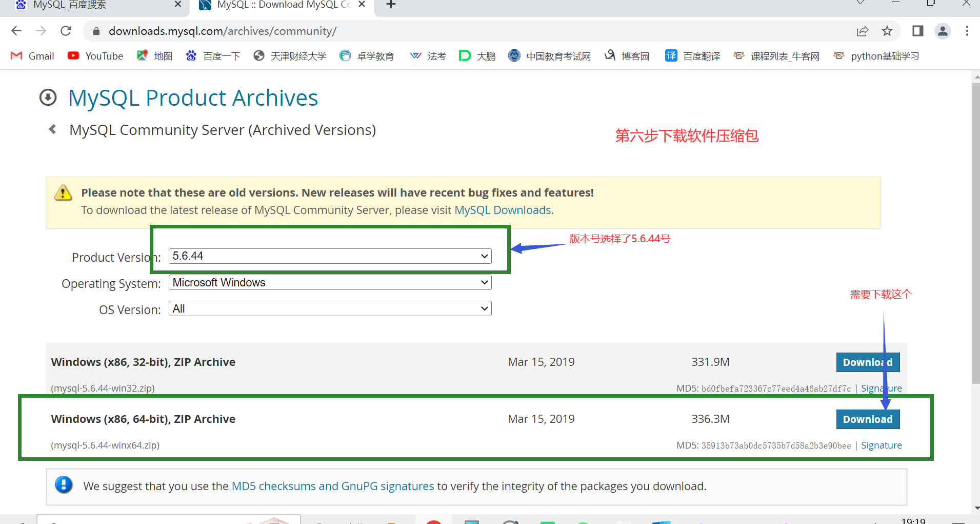This screenshot has width=980, height=524.
Task: Open Gmail bookmark
Action: [x=33, y=56]
